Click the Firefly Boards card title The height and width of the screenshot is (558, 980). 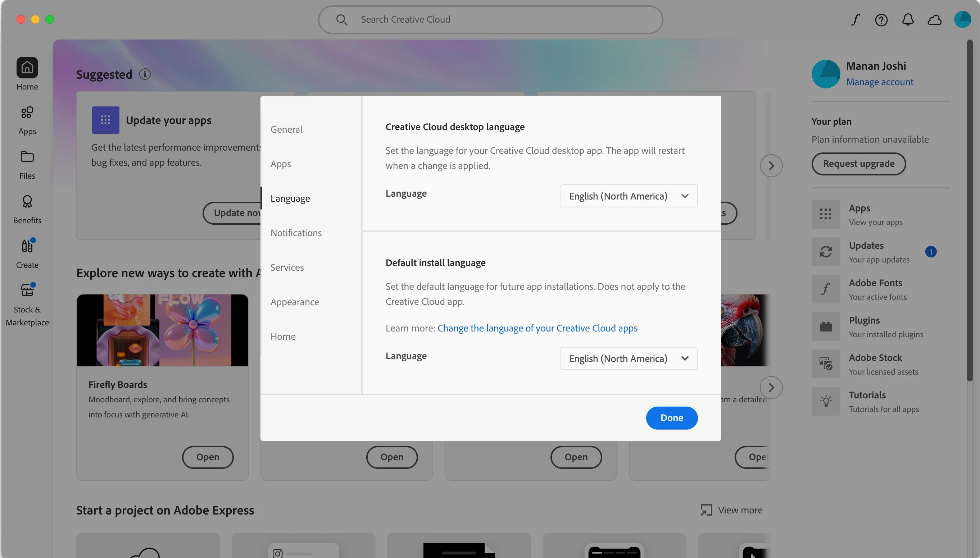click(x=118, y=384)
